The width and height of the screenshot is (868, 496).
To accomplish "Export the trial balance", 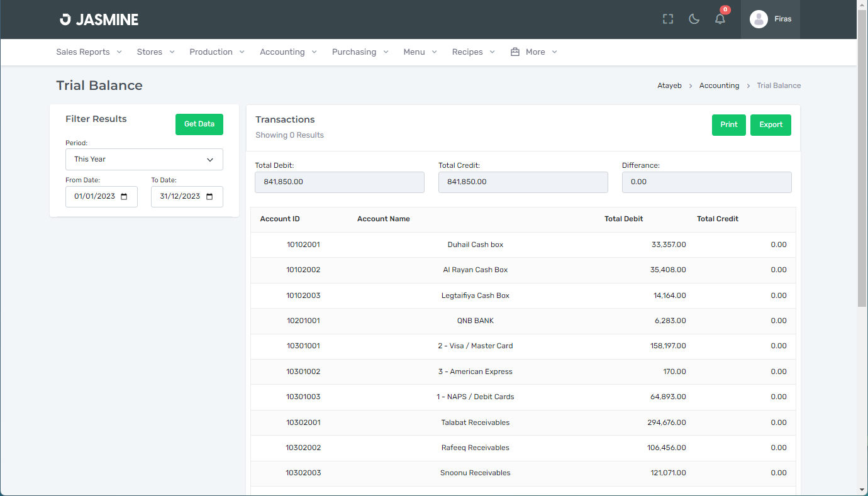I will (771, 125).
